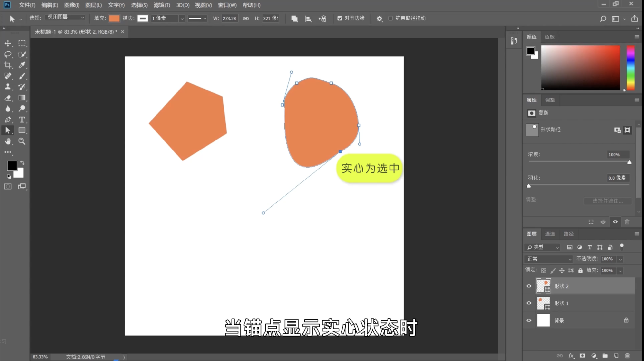
Task: Open stroke width 1 像素 dropdown
Action: click(x=182, y=19)
